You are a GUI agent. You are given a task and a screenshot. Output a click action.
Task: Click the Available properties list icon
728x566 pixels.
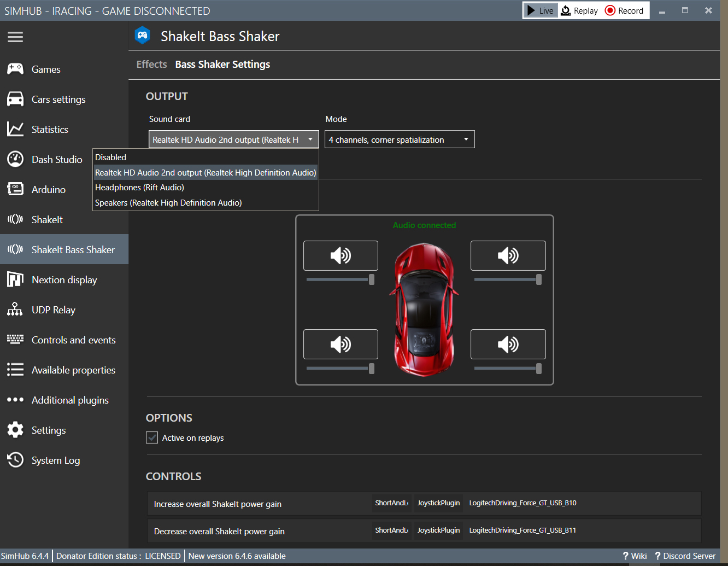click(15, 370)
